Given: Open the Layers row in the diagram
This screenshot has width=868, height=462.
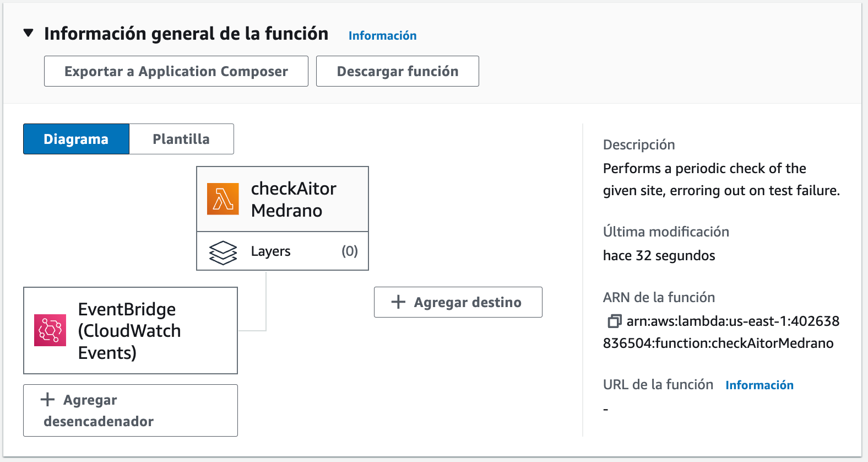Looking at the screenshot, I should tap(283, 251).
